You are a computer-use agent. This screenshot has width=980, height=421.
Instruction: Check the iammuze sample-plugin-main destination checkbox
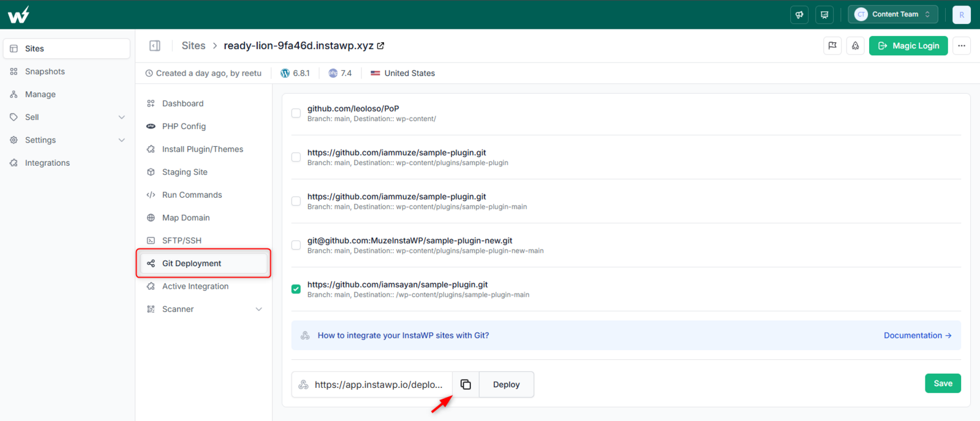coord(296,201)
